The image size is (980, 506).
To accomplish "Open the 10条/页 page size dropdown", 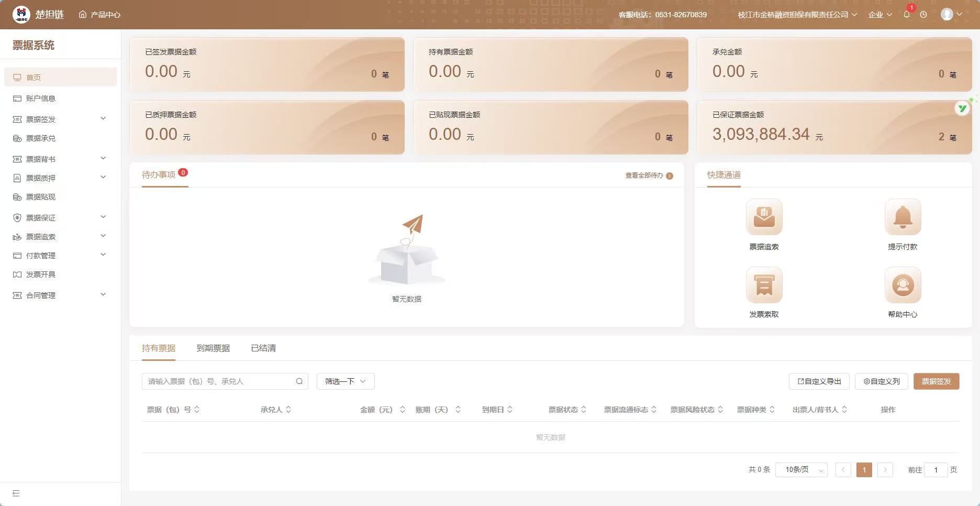I will point(801,470).
